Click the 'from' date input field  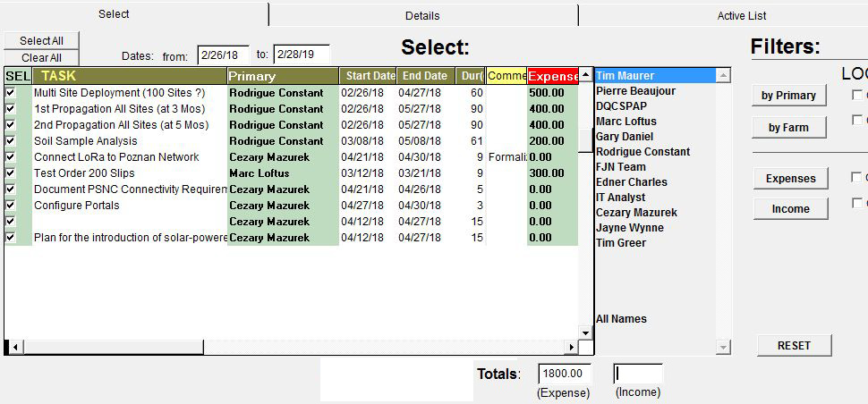(223, 55)
